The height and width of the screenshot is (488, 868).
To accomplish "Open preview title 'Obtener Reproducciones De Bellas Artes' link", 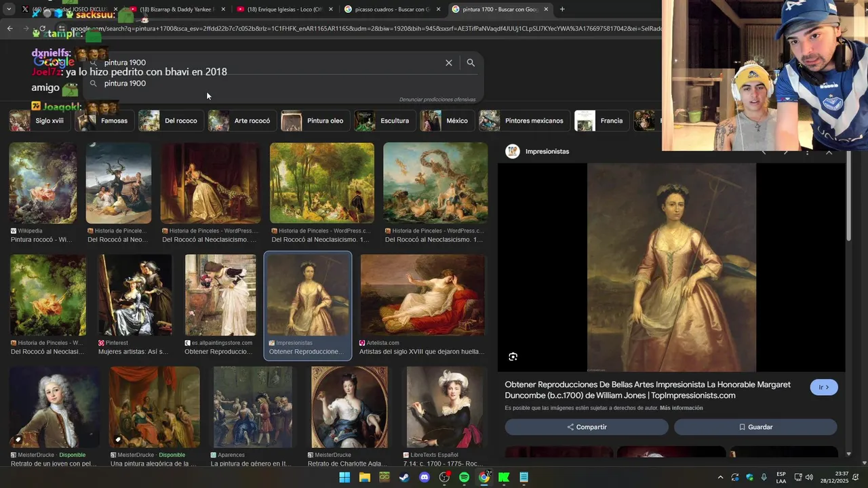I will (x=648, y=390).
